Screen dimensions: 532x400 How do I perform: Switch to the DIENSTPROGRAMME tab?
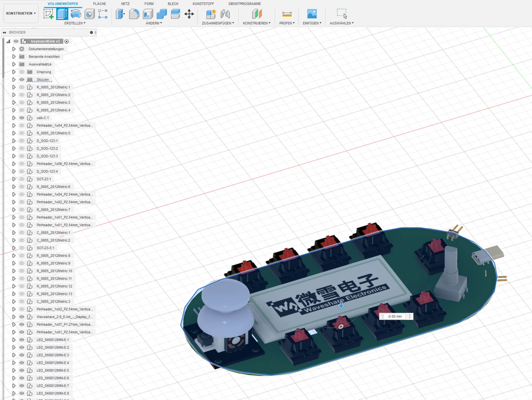point(245,4)
